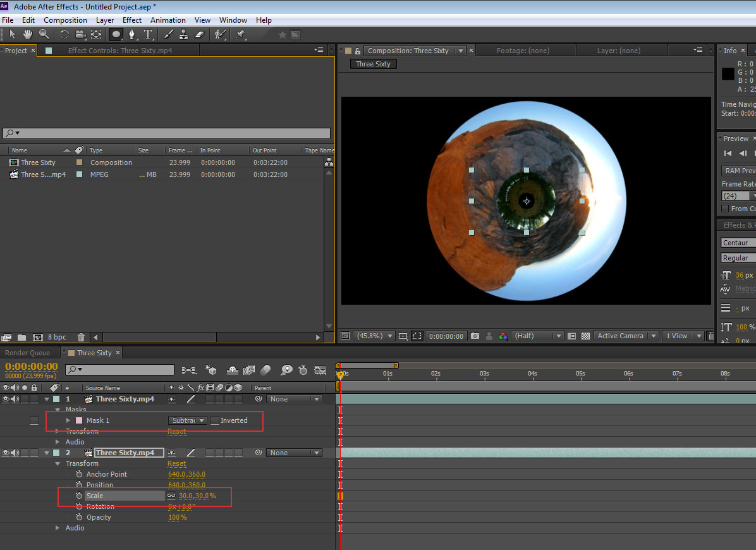
Task: Select the Eraser tool
Action: (200, 34)
